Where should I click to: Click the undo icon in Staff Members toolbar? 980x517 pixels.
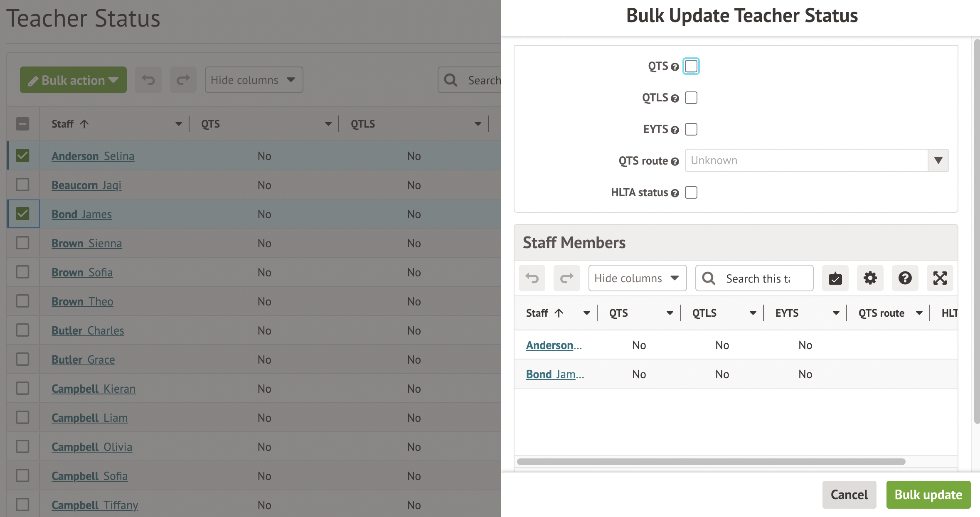point(532,278)
